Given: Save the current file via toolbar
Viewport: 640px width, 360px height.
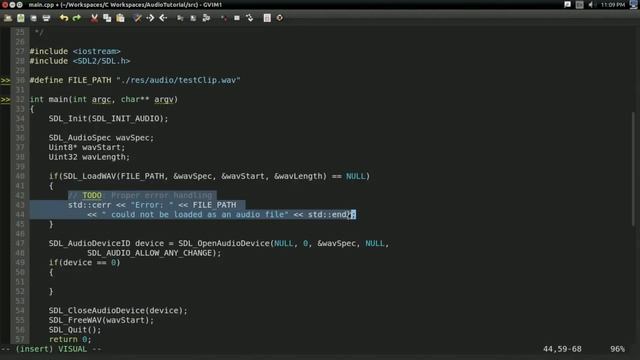Looking at the screenshot, I should (21, 18).
